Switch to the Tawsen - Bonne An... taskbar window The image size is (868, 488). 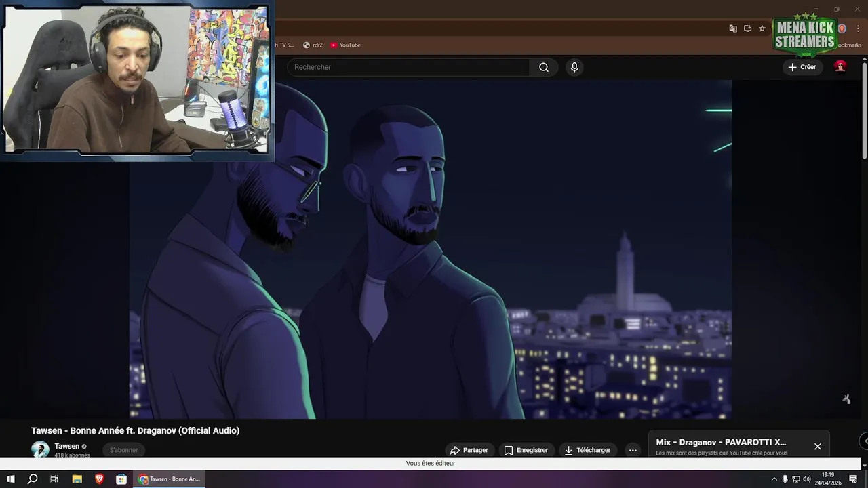pos(170,479)
